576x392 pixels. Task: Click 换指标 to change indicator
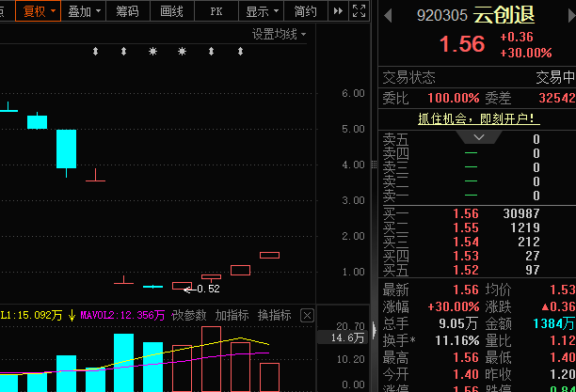pos(275,315)
